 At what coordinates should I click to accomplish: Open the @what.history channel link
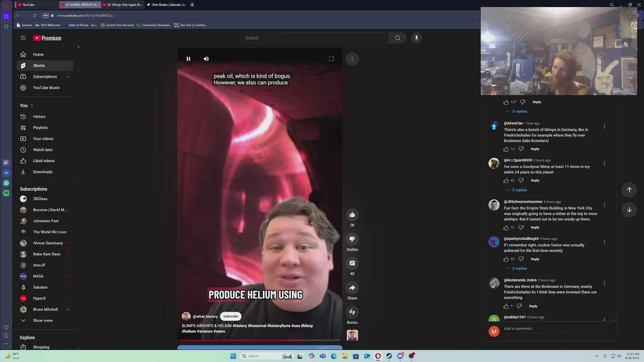click(205, 316)
